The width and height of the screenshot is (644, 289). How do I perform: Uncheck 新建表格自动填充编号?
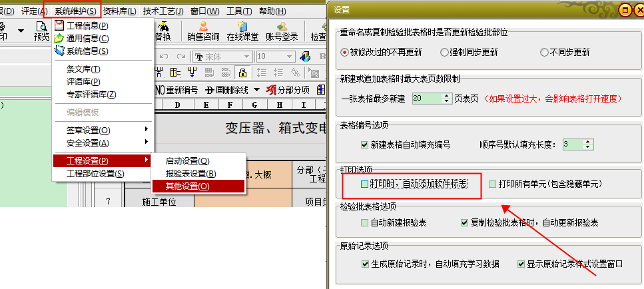pyautogui.click(x=364, y=144)
